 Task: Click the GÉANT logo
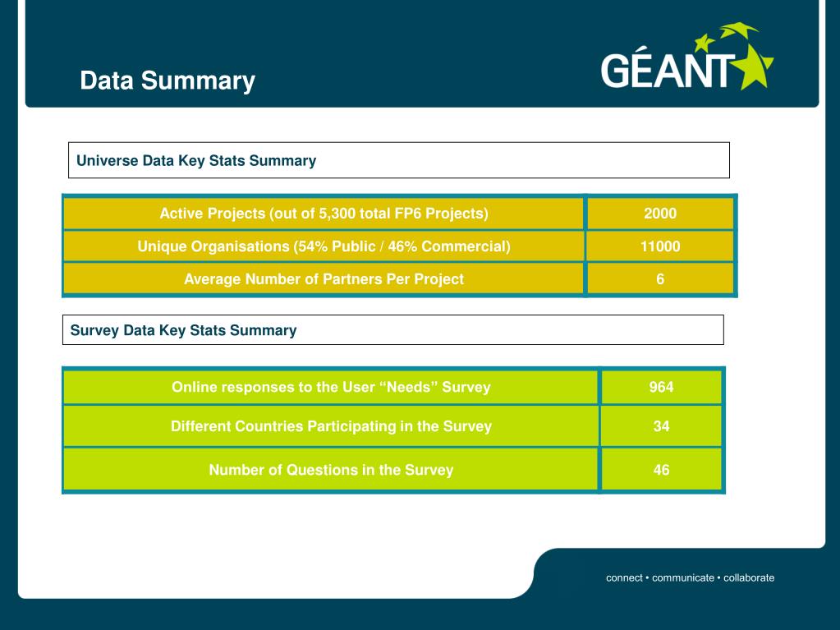pyautogui.click(x=686, y=57)
